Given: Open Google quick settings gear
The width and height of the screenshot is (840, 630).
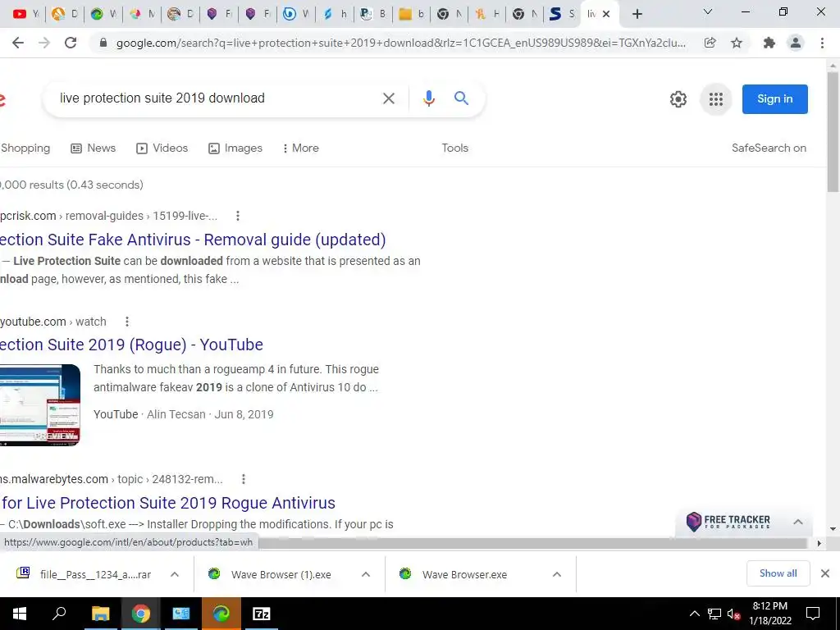Looking at the screenshot, I should pyautogui.click(x=678, y=99).
